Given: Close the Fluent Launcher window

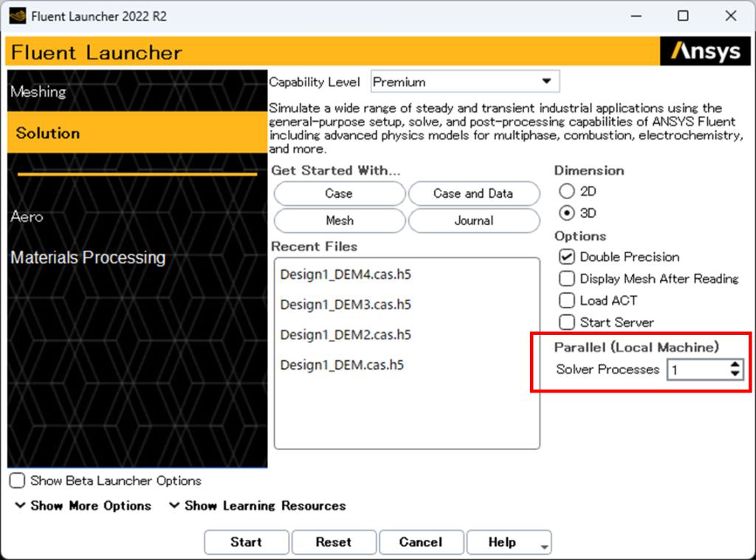Looking at the screenshot, I should pyautogui.click(x=731, y=16).
